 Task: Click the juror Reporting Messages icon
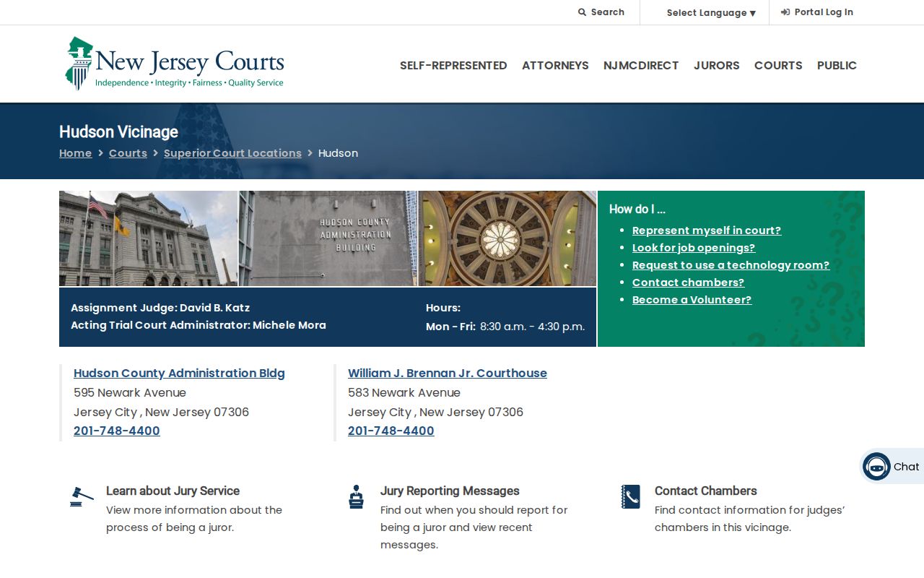pos(356,497)
